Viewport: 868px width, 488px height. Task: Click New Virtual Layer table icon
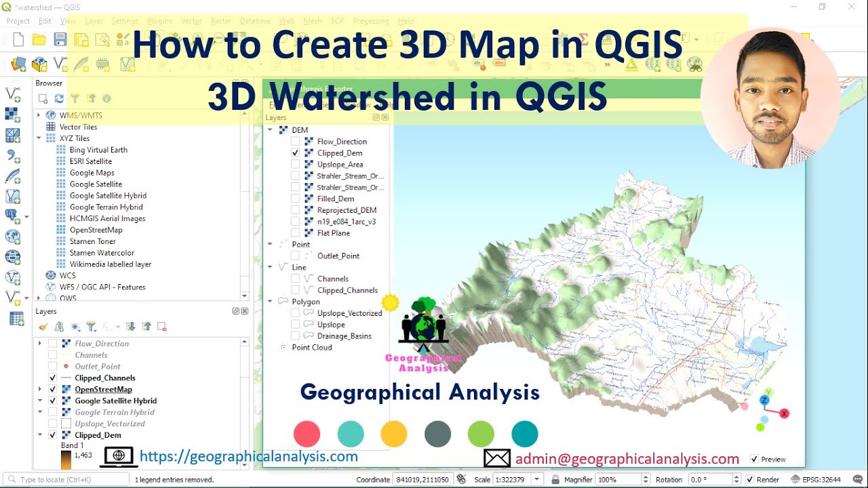16,319
